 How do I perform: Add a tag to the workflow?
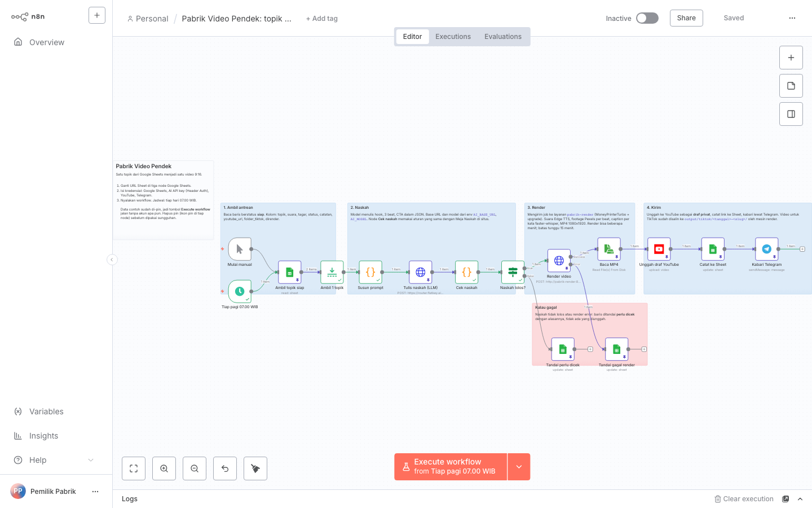pyautogui.click(x=321, y=19)
